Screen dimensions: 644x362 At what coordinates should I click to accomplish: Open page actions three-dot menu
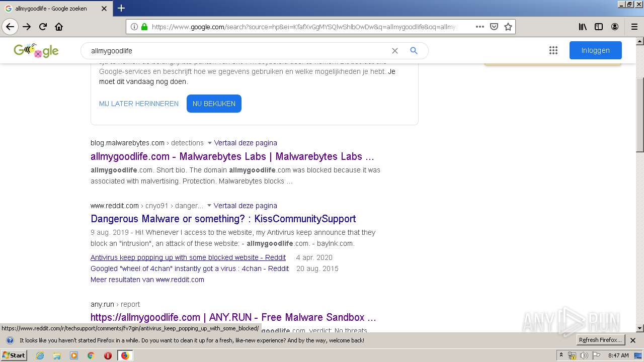pos(479,27)
